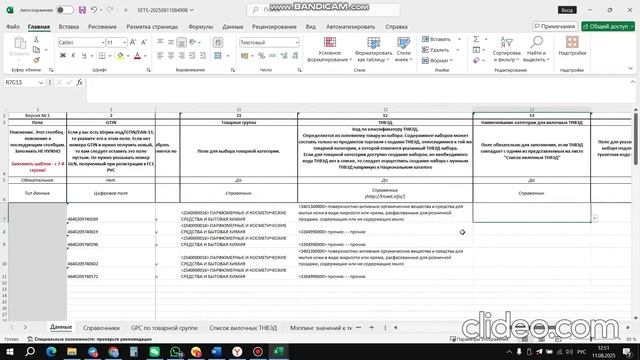
Task: Collapse the ribbon with chevron arrow
Action: tap(630, 69)
